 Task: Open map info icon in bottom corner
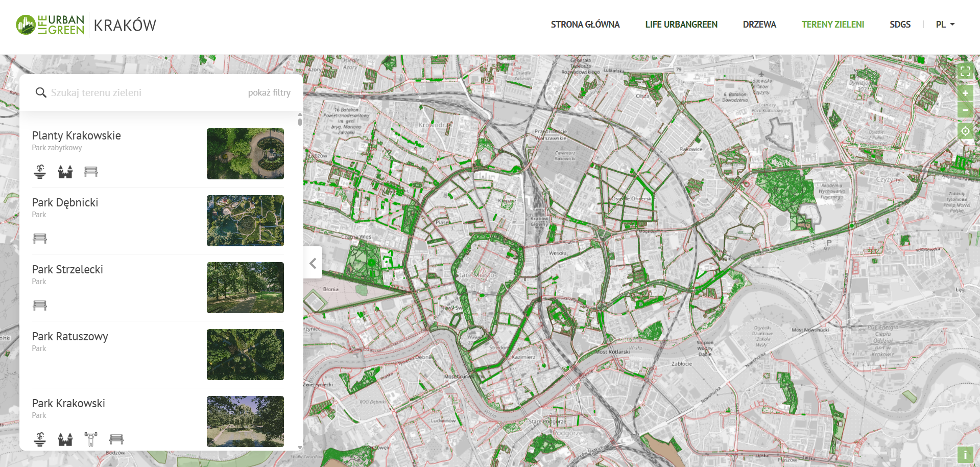pyautogui.click(x=965, y=454)
